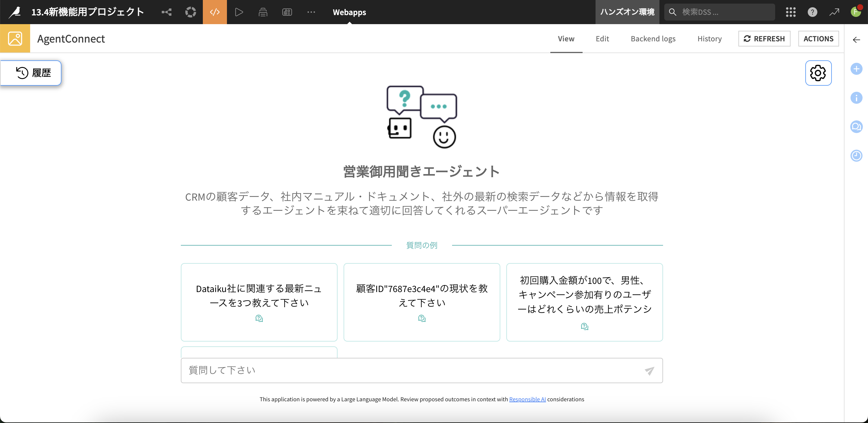Open the Responsible AI link
The height and width of the screenshot is (423, 868).
tap(527, 399)
